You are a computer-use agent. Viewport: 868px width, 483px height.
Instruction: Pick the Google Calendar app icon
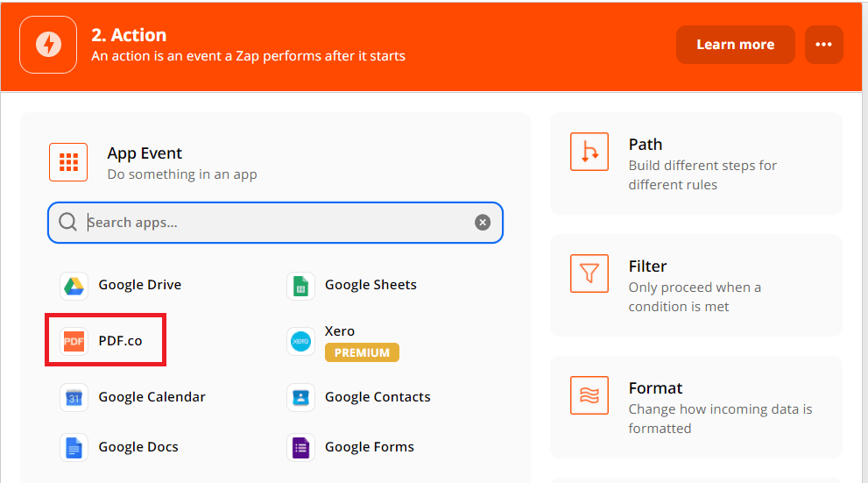(74, 397)
